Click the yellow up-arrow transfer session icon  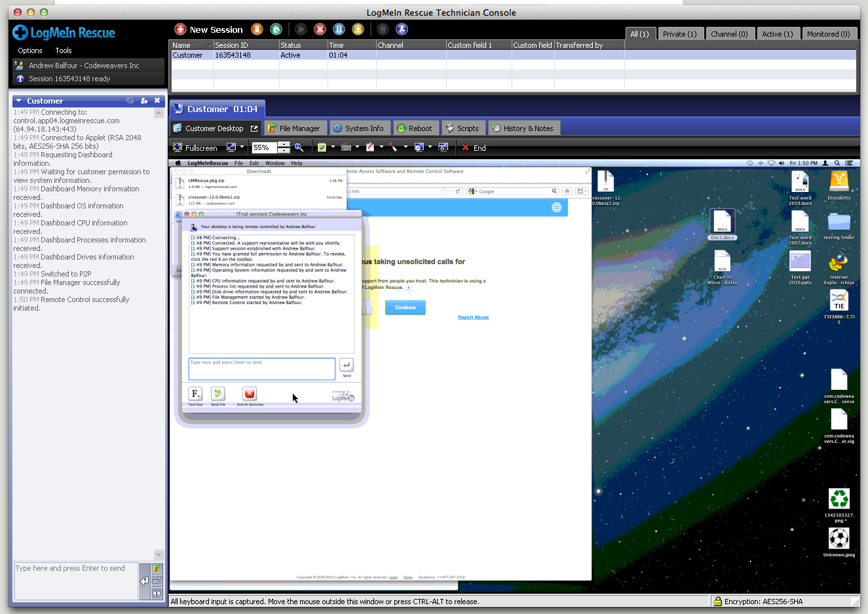click(358, 29)
